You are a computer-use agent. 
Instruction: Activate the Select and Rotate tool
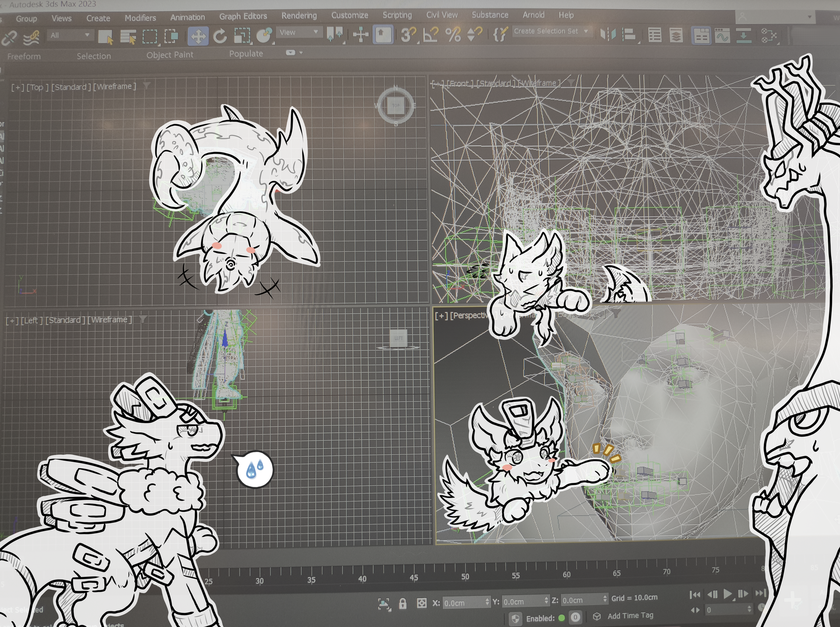(220, 36)
